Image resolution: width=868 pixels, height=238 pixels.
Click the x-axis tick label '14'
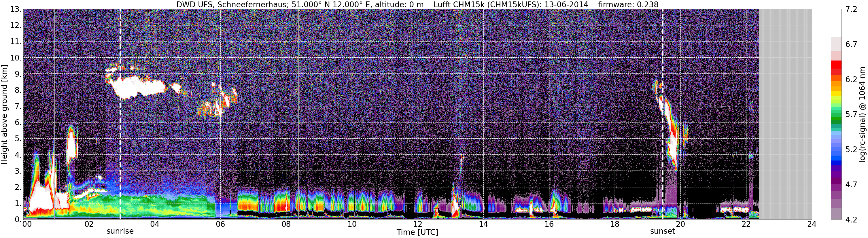coord(483,224)
